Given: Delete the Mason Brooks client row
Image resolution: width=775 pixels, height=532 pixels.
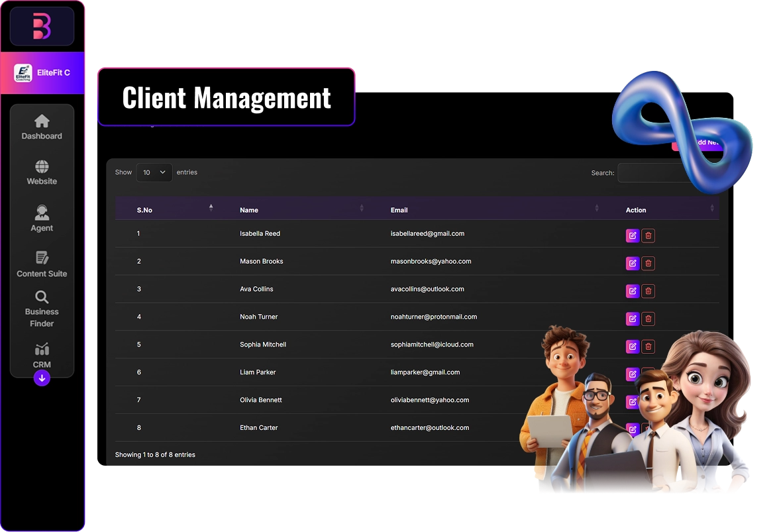Looking at the screenshot, I should (648, 264).
